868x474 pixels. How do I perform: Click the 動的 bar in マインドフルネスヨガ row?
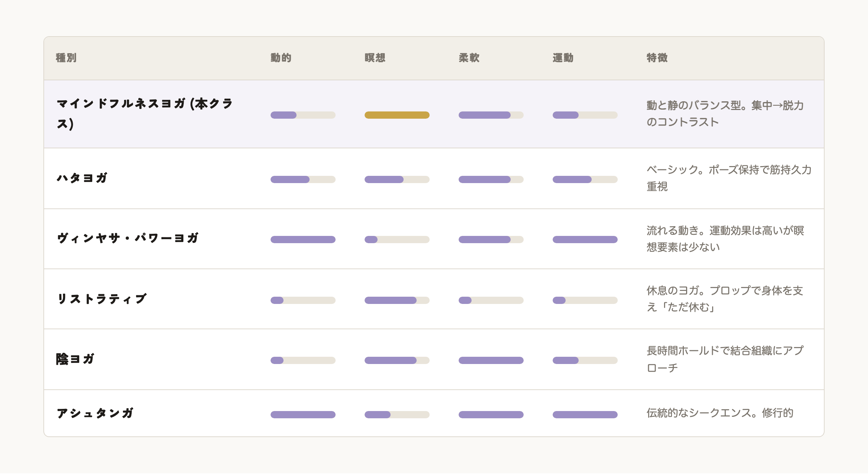[x=303, y=115]
